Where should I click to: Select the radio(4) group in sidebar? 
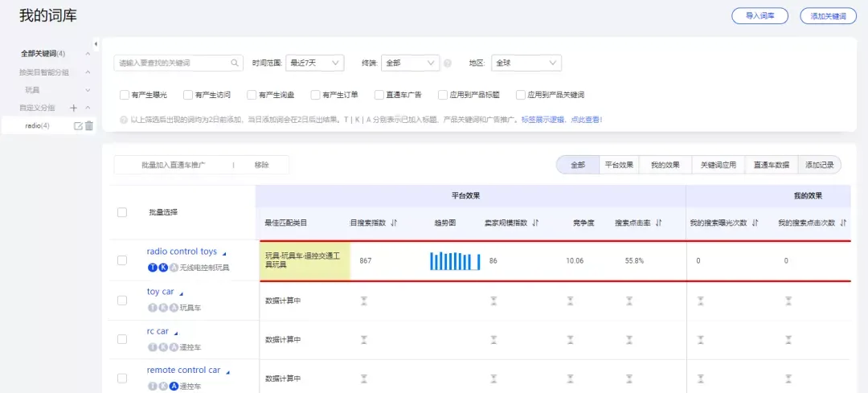pyautogui.click(x=38, y=125)
